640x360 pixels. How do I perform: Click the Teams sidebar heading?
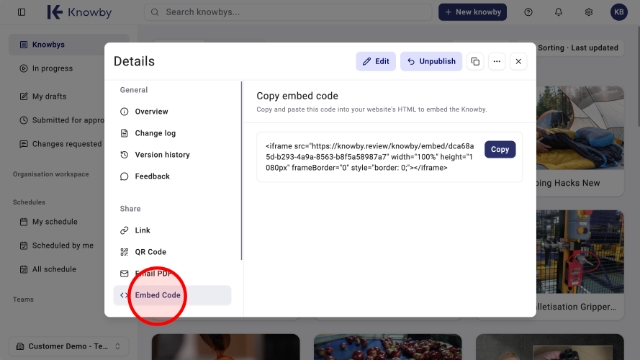tap(23, 299)
